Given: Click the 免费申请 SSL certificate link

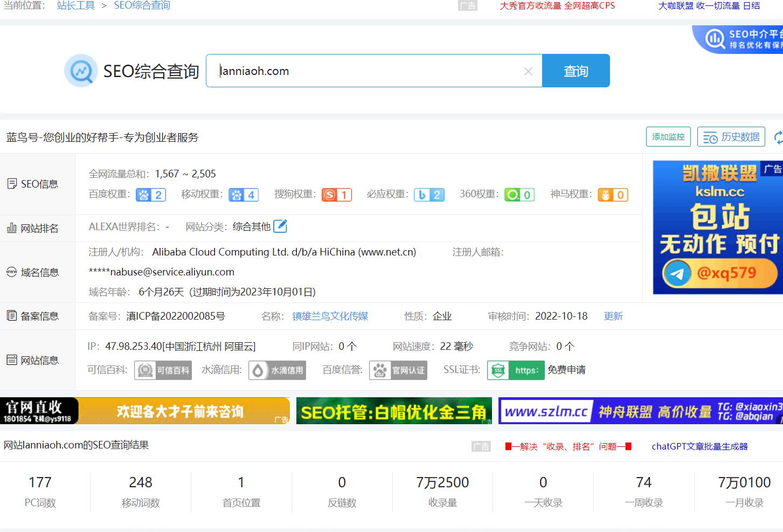Looking at the screenshot, I should [x=566, y=370].
